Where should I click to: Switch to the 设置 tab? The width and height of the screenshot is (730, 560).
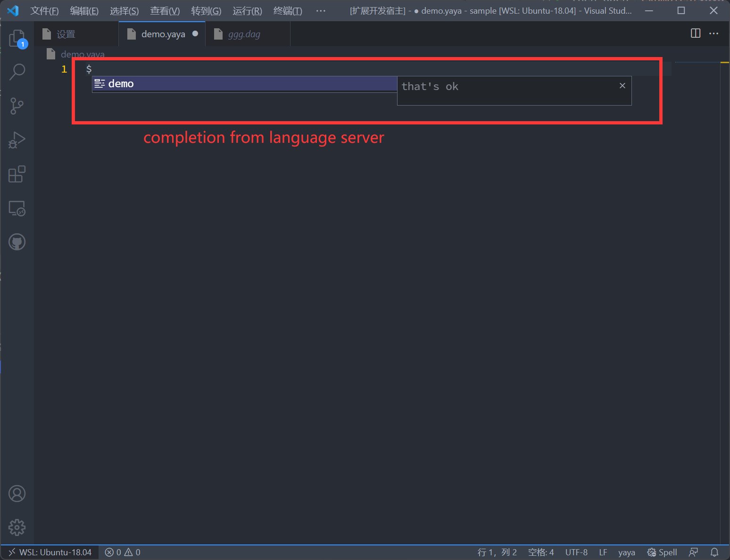tap(76, 34)
